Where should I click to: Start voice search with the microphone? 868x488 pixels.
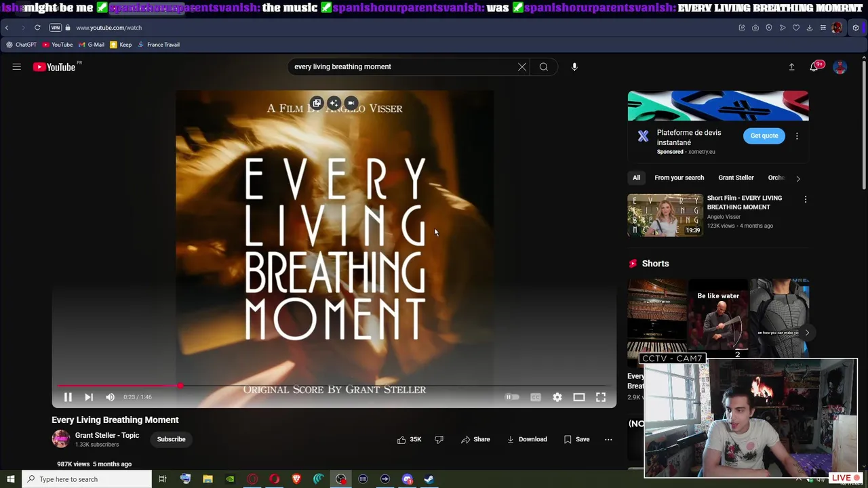tap(574, 67)
